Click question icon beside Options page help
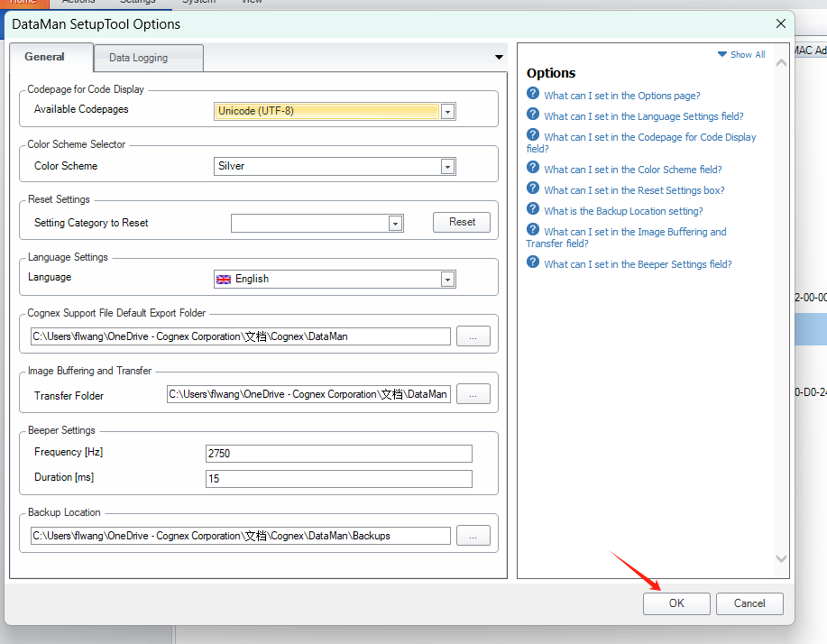The width and height of the screenshot is (827, 644). pos(533,94)
